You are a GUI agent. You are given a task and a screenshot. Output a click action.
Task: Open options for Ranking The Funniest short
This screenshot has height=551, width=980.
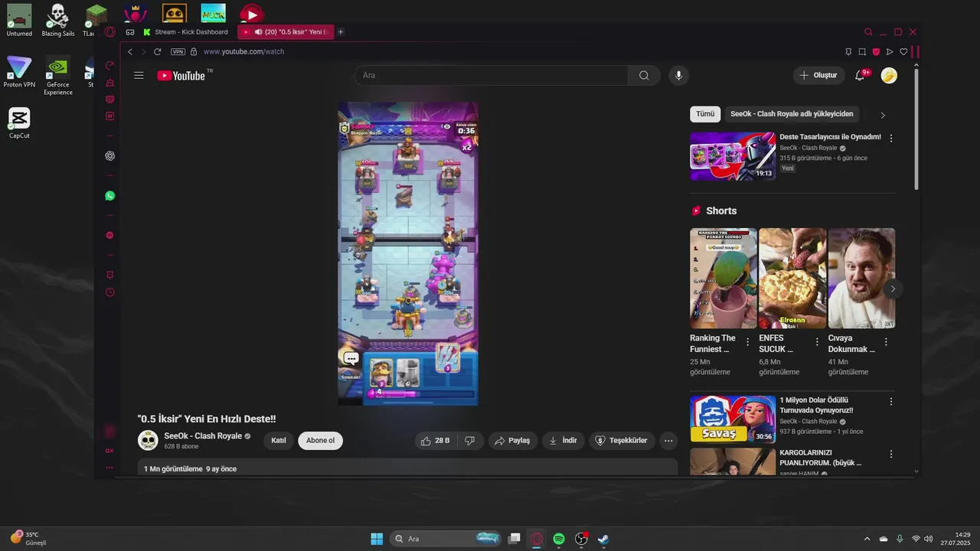coord(748,342)
